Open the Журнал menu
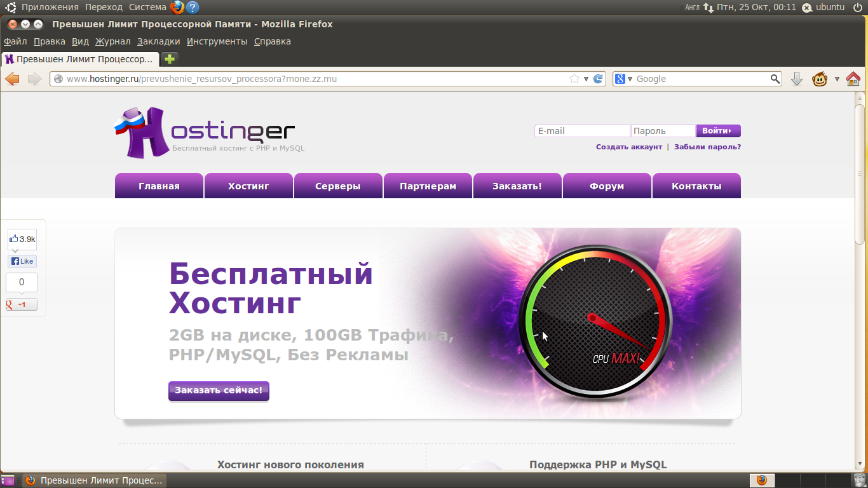 click(112, 41)
